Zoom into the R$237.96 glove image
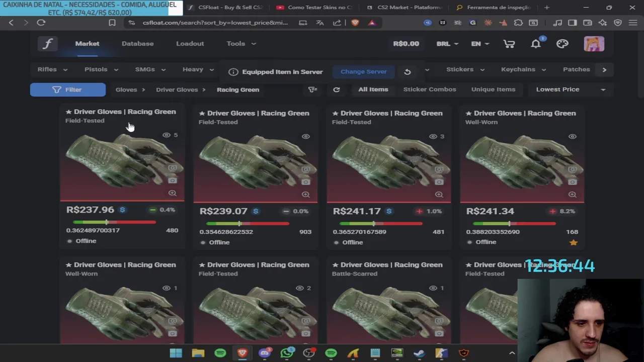The width and height of the screenshot is (644, 362). [172, 193]
